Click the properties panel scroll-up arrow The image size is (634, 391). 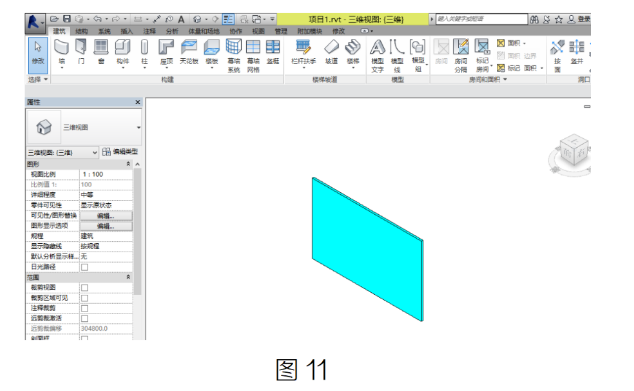[137, 164]
